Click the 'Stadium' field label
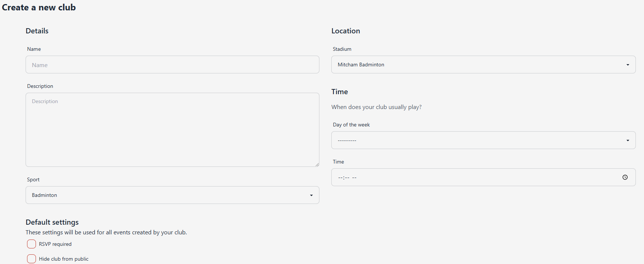The width and height of the screenshot is (644, 264). (342, 49)
